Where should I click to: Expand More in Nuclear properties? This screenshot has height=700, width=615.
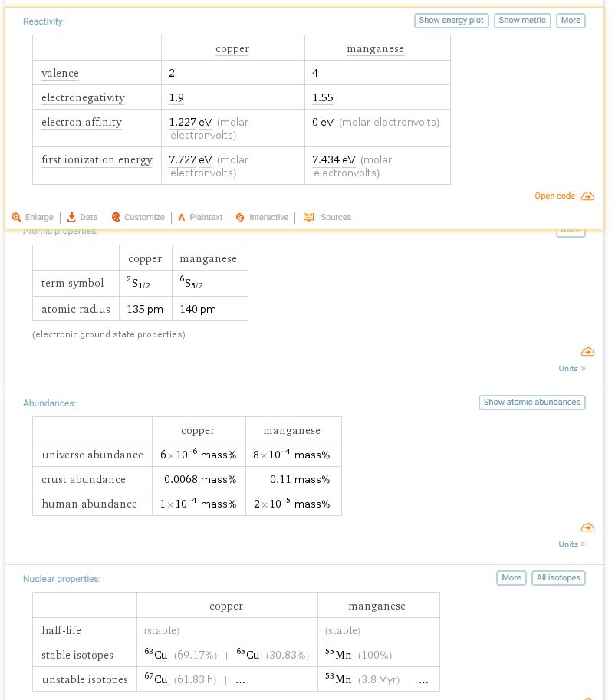[x=511, y=578]
